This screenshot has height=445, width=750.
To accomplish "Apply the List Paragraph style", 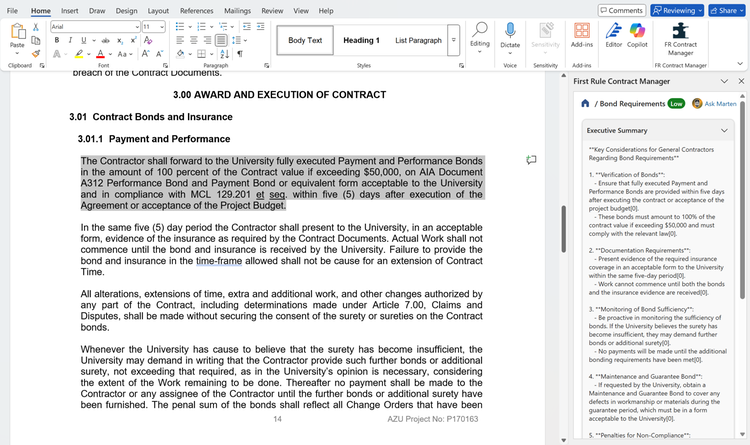I will coord(418,41).
